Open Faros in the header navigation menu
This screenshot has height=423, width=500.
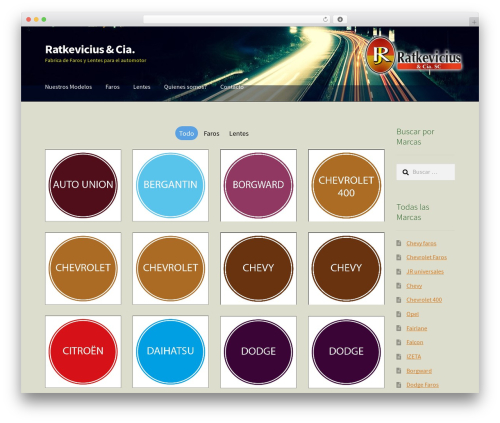[112, 87]
